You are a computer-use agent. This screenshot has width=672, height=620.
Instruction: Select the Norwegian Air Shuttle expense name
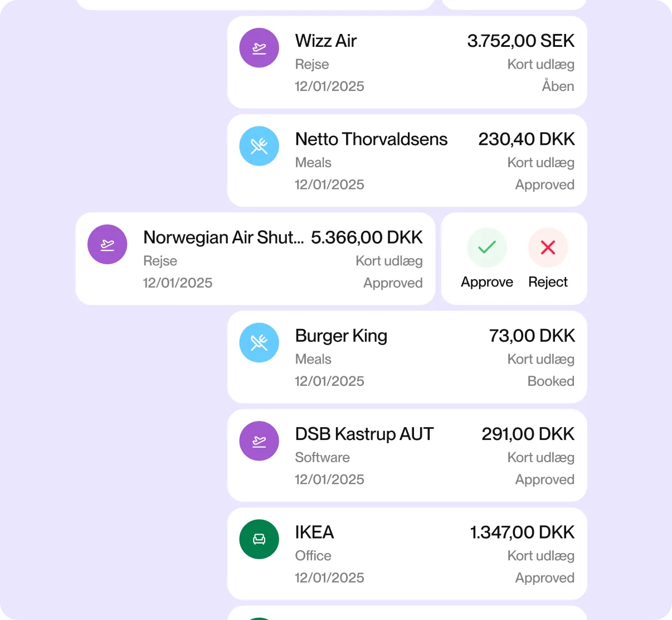click(x=223, y=238)
